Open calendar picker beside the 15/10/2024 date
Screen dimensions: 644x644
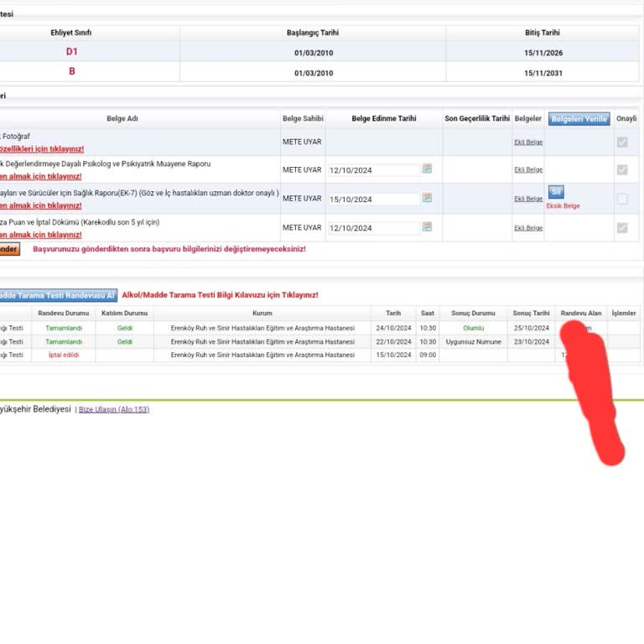tap(427, 198)
